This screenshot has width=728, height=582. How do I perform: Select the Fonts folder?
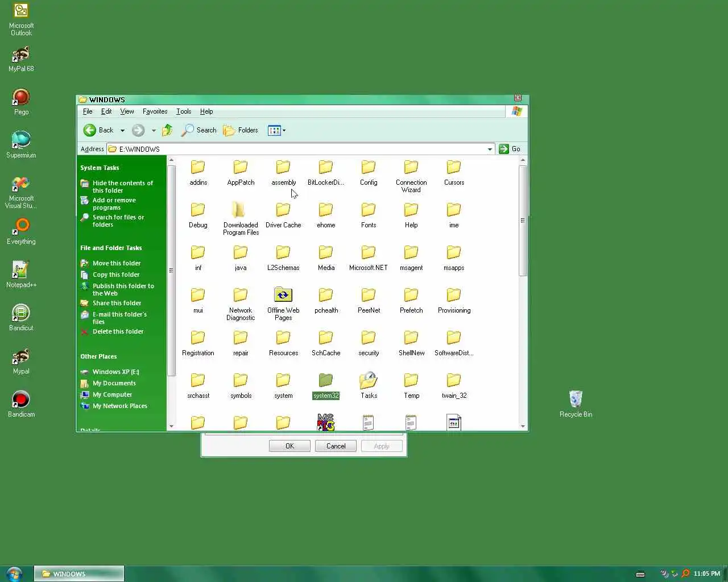369,215
